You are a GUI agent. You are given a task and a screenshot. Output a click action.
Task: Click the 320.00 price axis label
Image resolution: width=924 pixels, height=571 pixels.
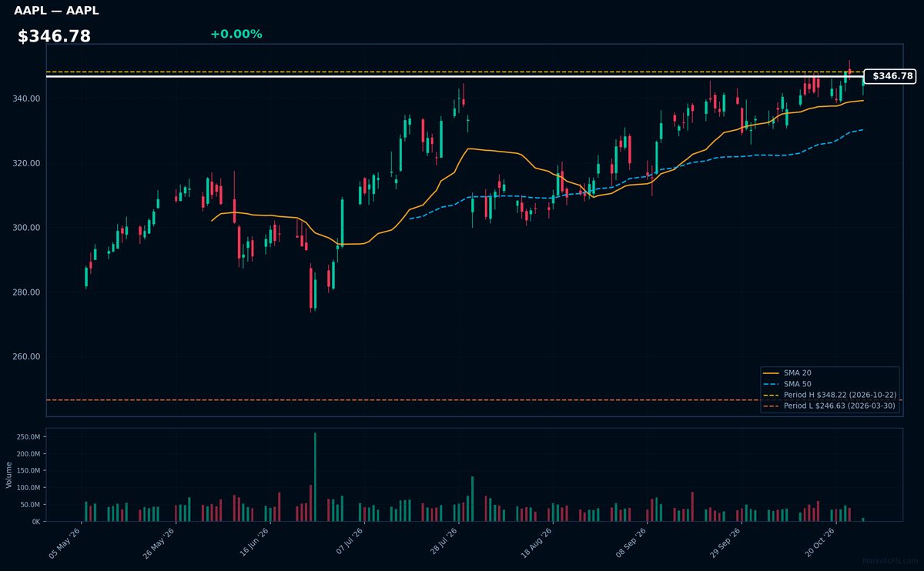(27, 164)
